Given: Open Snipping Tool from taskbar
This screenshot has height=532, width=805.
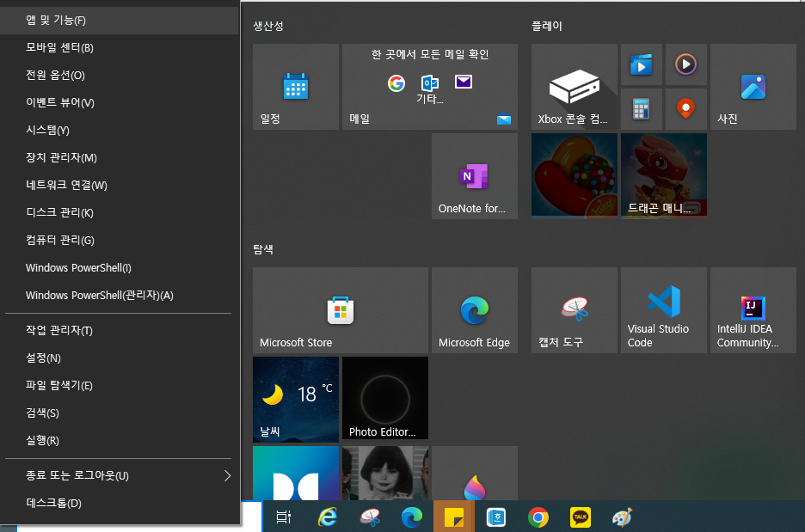Looking at the screenshot, I should coord(370,517).
